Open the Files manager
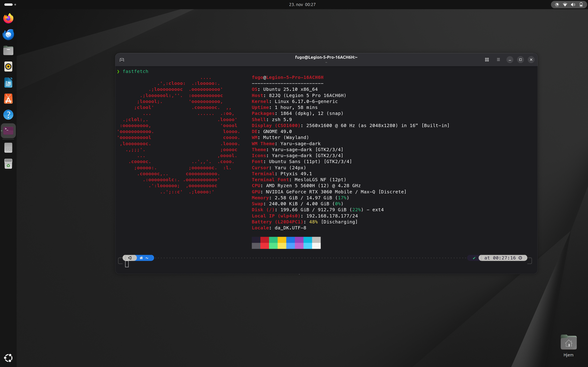 coord(8,50)
